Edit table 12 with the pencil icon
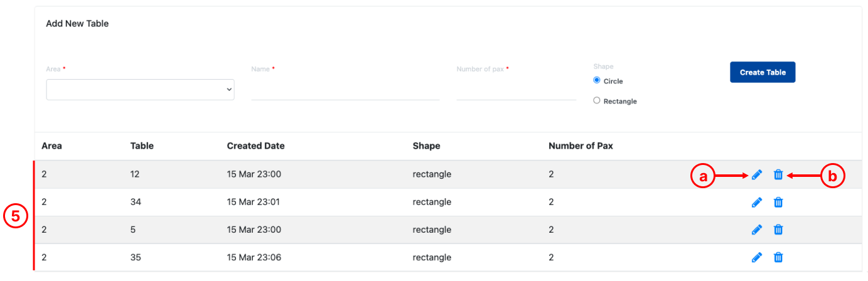Viewport: 868px width, 281px height. click(x=757, y=175)
